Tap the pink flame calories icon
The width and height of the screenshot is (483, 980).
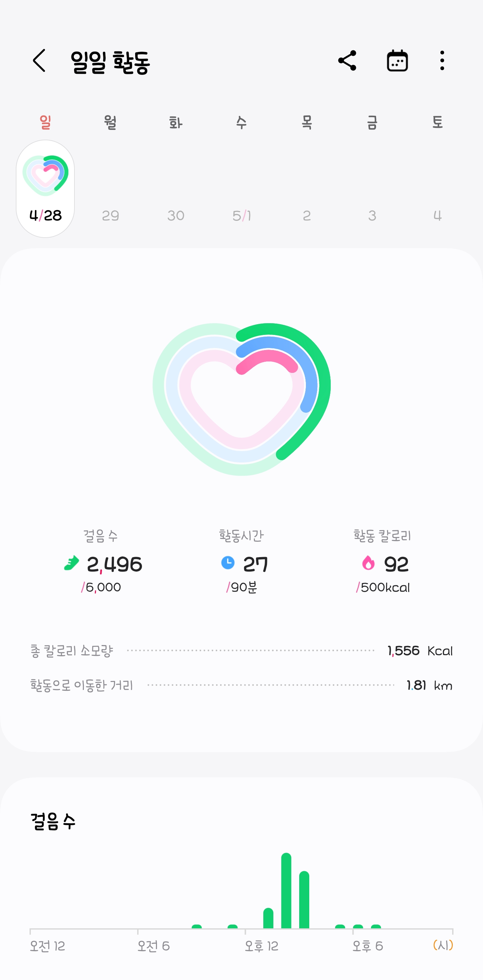(368, 563)
